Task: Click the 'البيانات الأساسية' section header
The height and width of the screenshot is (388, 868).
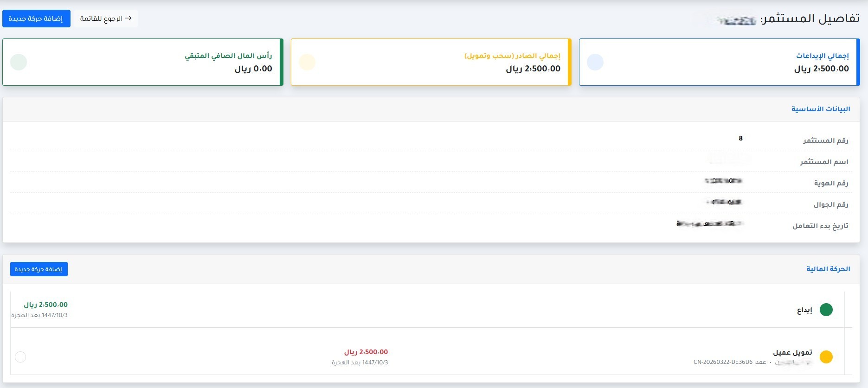Action: tap(820, 109)
